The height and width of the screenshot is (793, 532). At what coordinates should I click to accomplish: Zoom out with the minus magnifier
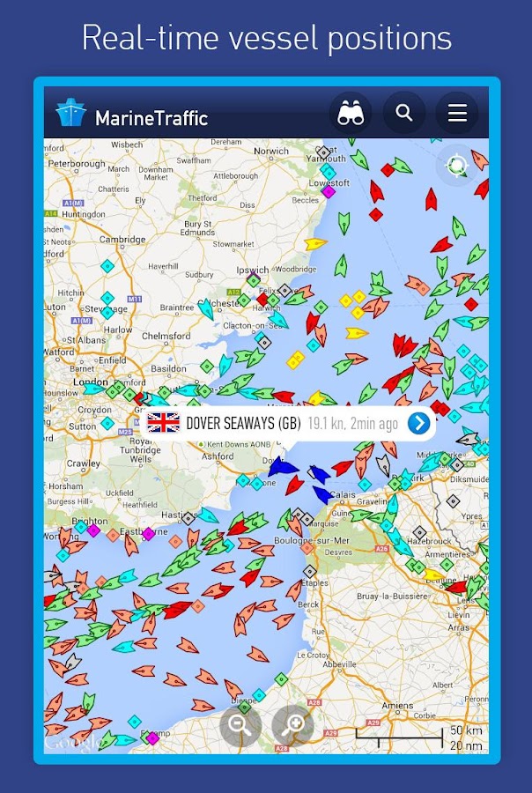pyautogui.click(x=240, y=725)
